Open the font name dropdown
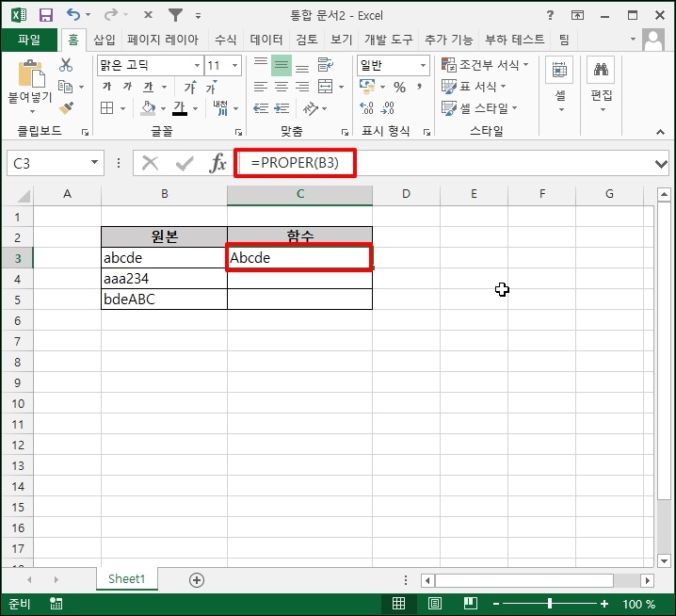The width and height of the screenshot is (676, 616). (x=197, y=66)
